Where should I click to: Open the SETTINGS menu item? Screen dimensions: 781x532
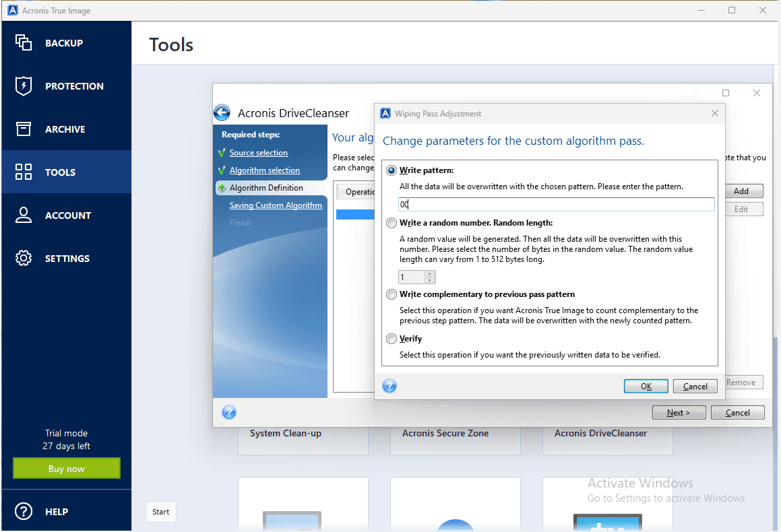(67, 259)
